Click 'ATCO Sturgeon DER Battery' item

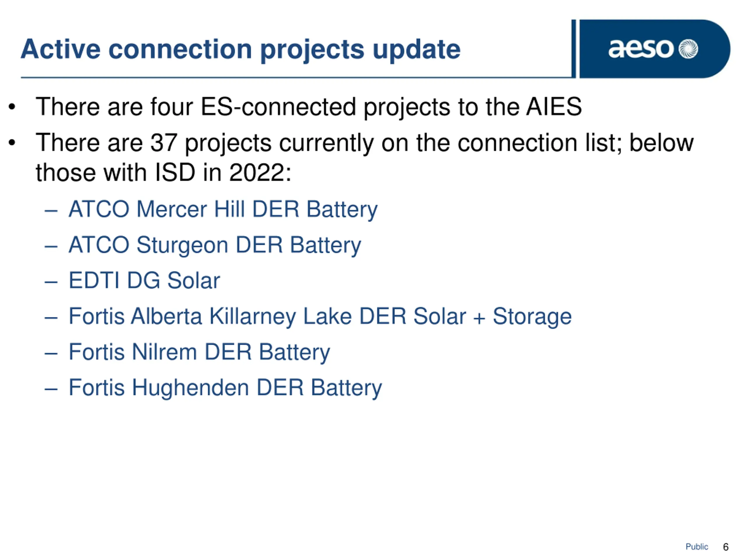(215, 245)
